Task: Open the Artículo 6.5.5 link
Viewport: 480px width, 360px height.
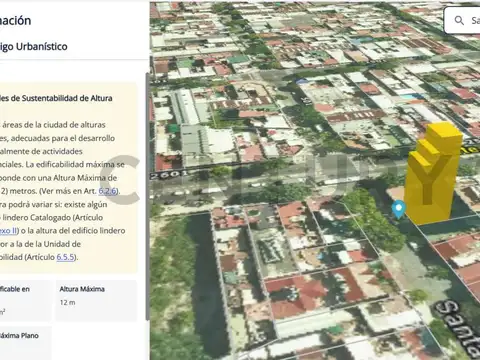Action: coord(65,257)
